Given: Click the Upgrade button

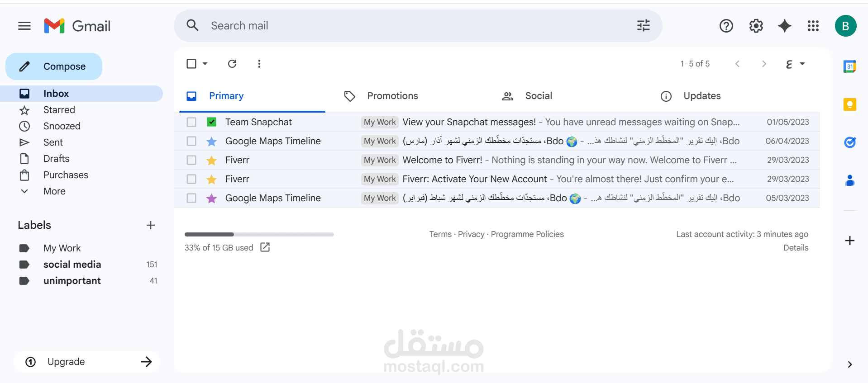Looking at the screenshot, I should tap(87, 362).
